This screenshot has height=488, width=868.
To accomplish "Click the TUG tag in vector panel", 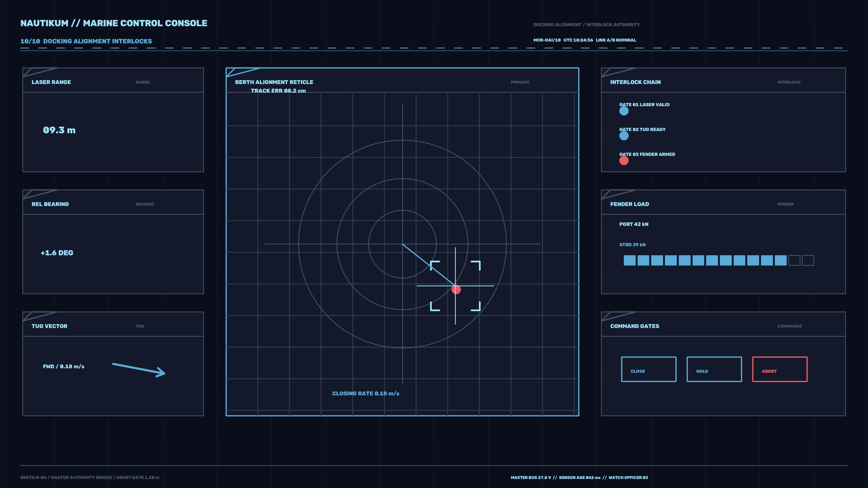I will 139,326.
